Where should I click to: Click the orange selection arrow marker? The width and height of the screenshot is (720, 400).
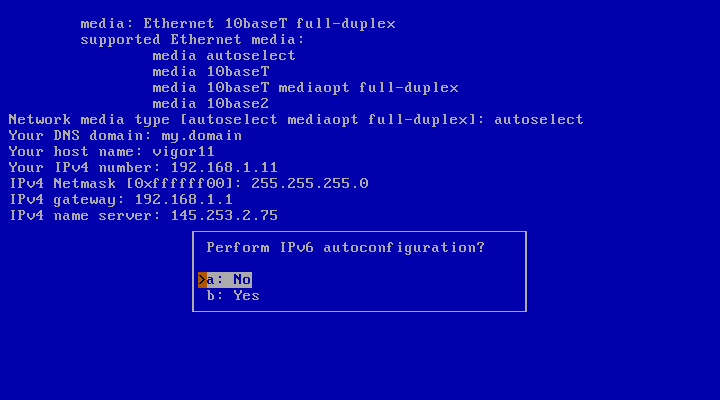pos(201,280)
